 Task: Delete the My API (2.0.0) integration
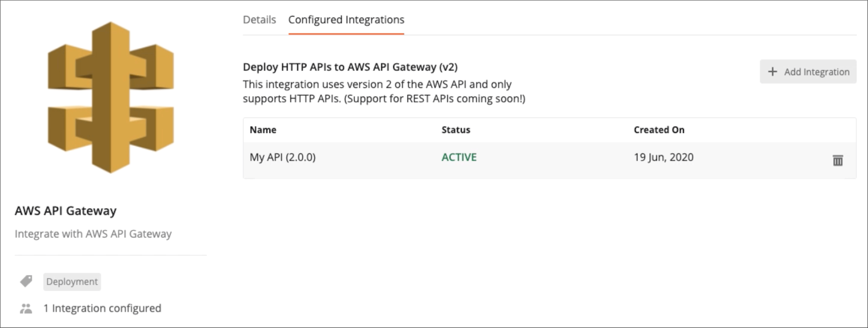coord(837,160)
